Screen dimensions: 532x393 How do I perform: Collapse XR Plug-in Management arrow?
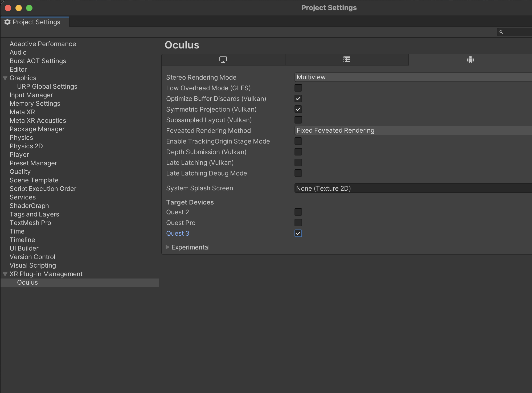[x=5, y=274]
